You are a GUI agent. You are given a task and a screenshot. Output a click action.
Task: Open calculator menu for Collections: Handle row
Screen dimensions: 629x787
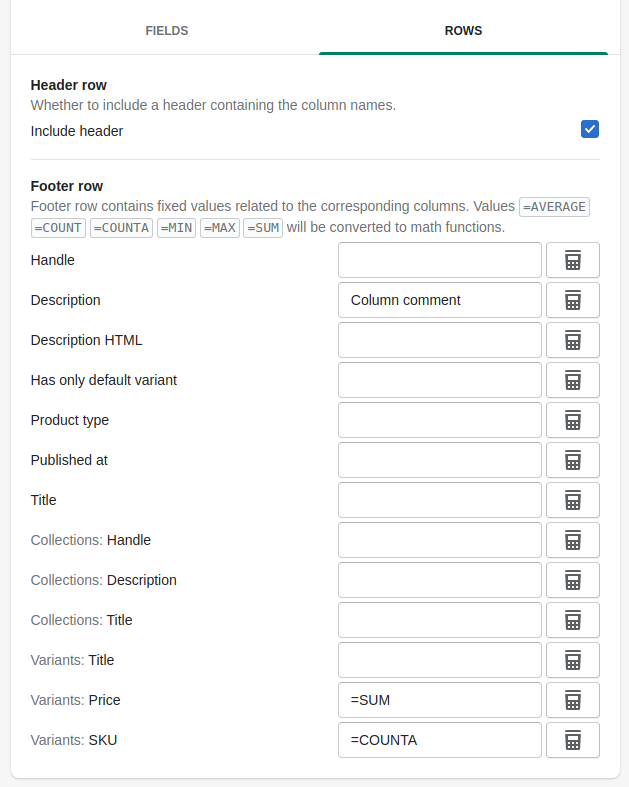[573, 540]
